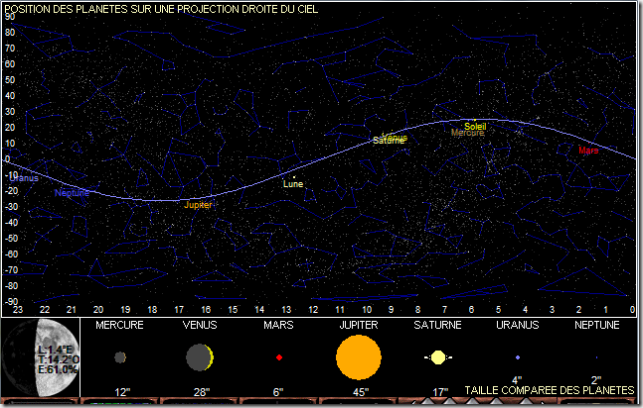Click the red Mars dot icon
This screenshot has height=408, width=643.
pyautogui.click(x=279, y=357)
